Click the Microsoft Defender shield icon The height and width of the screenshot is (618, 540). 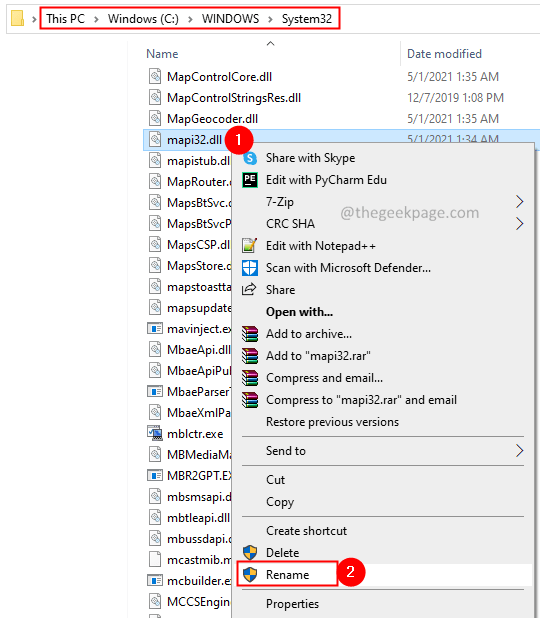pyautogui.click(x=250, y=268)
